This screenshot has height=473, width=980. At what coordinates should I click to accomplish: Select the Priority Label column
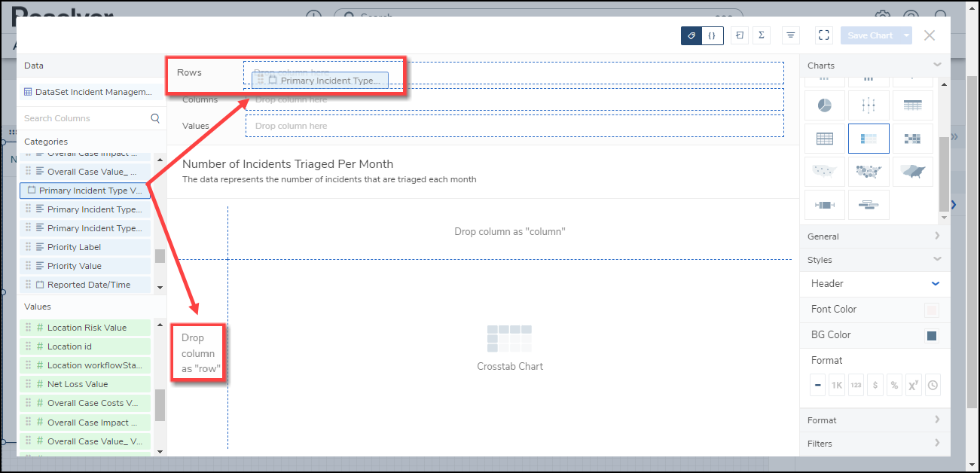coord(85,247)
